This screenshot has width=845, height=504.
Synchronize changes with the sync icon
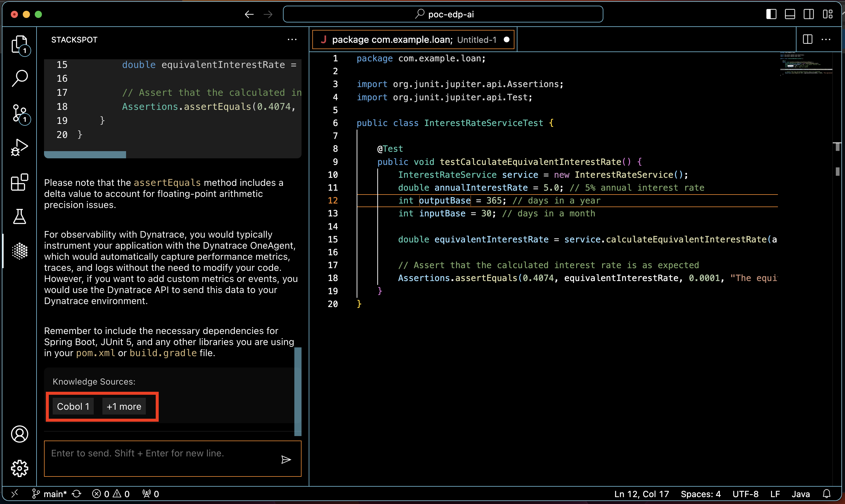[x=76, y=494]
